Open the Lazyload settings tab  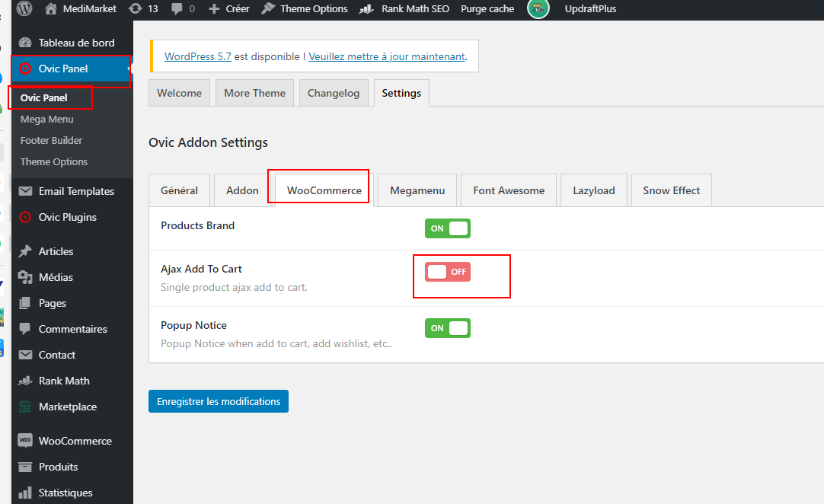594,190
